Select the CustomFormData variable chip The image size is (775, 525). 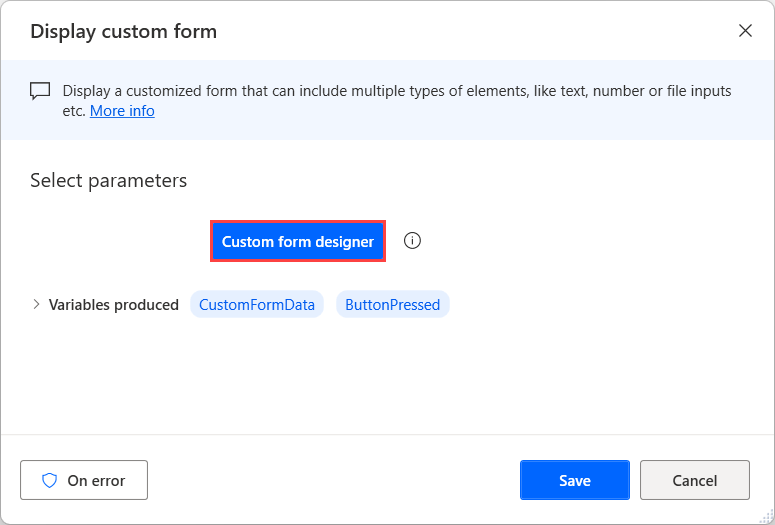coord(257,305)
